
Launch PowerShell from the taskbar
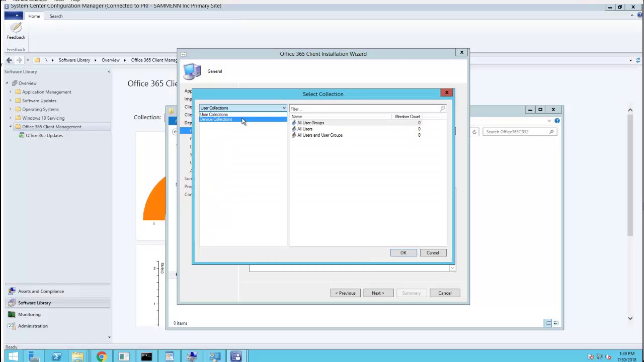pyautogui.click(x=56, y=357)
